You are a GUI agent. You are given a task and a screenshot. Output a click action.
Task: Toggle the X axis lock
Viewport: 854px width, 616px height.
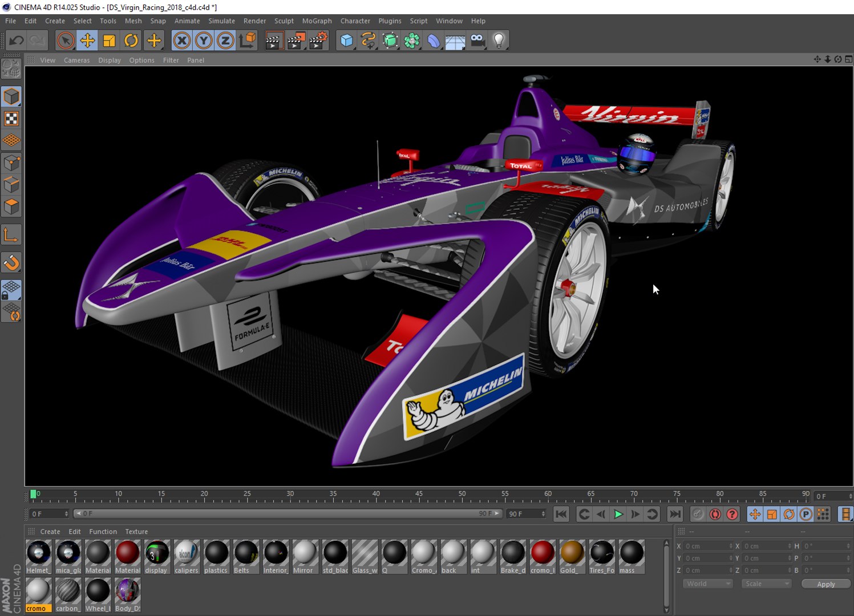coord(181,40)
